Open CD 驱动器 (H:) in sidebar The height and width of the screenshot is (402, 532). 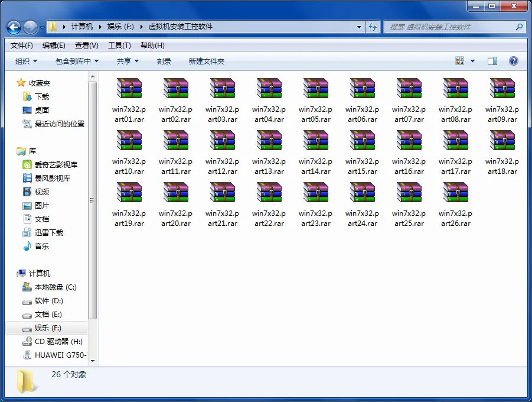tap(53, 342)
